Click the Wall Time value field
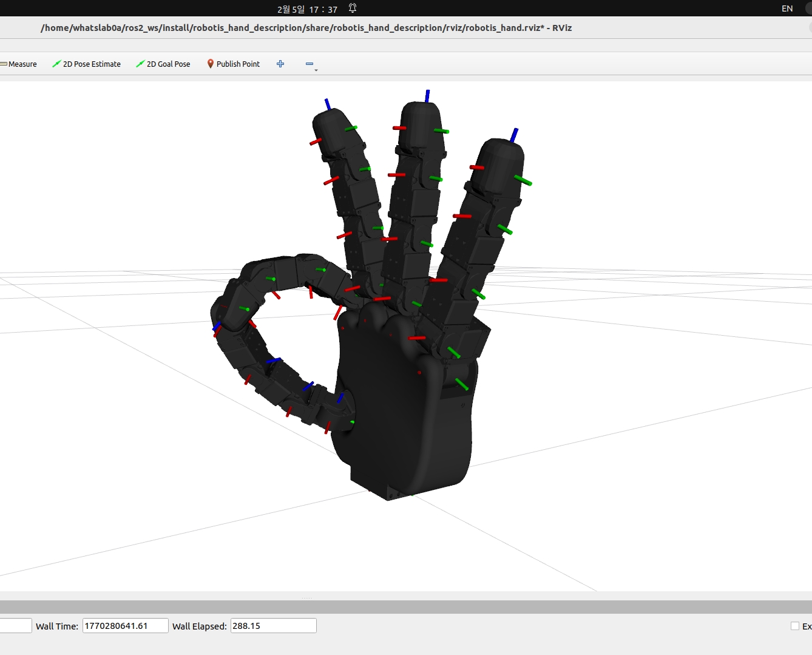 [125, 626]
